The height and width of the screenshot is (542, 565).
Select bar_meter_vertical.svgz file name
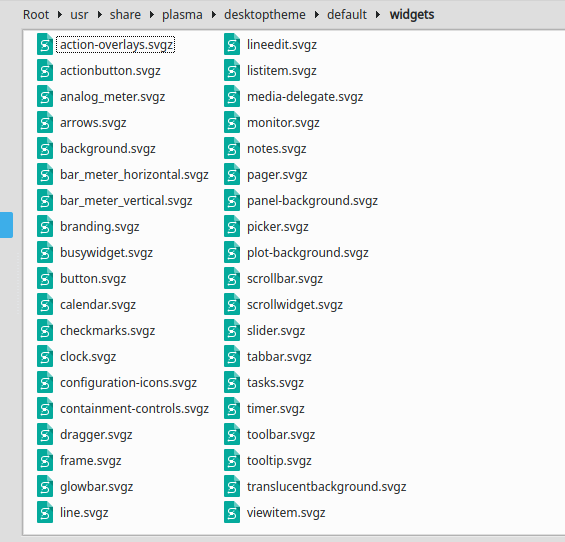126,201
